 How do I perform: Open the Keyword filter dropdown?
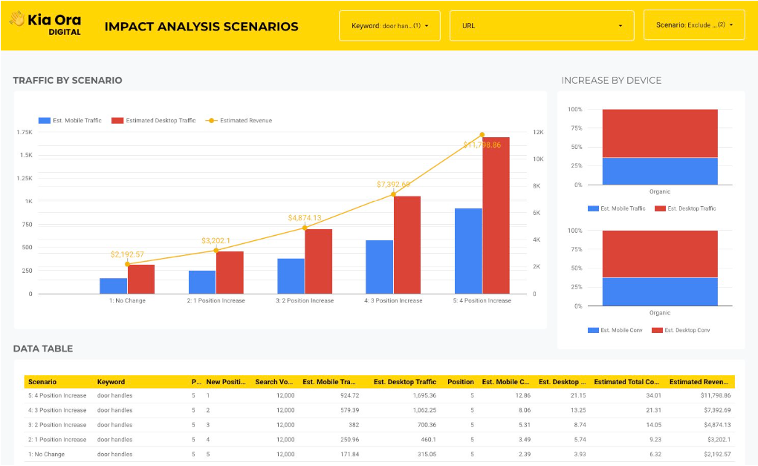pyautogui.click(x=390, y=25)
